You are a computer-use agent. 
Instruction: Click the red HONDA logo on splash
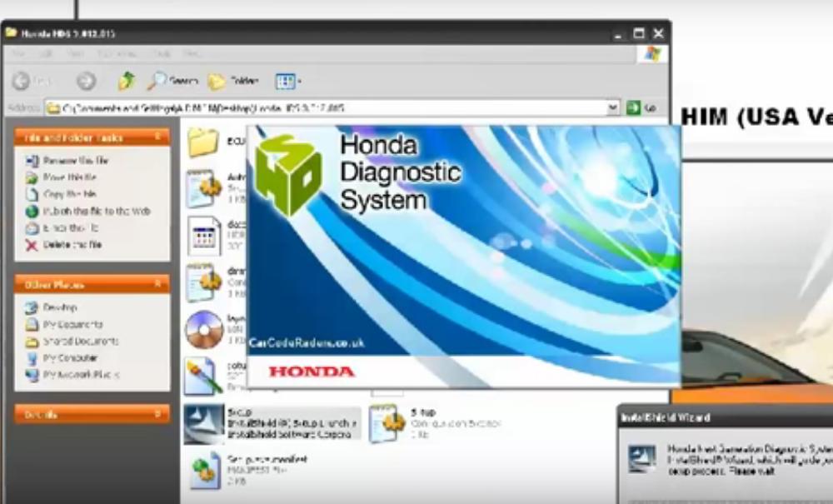312,372
